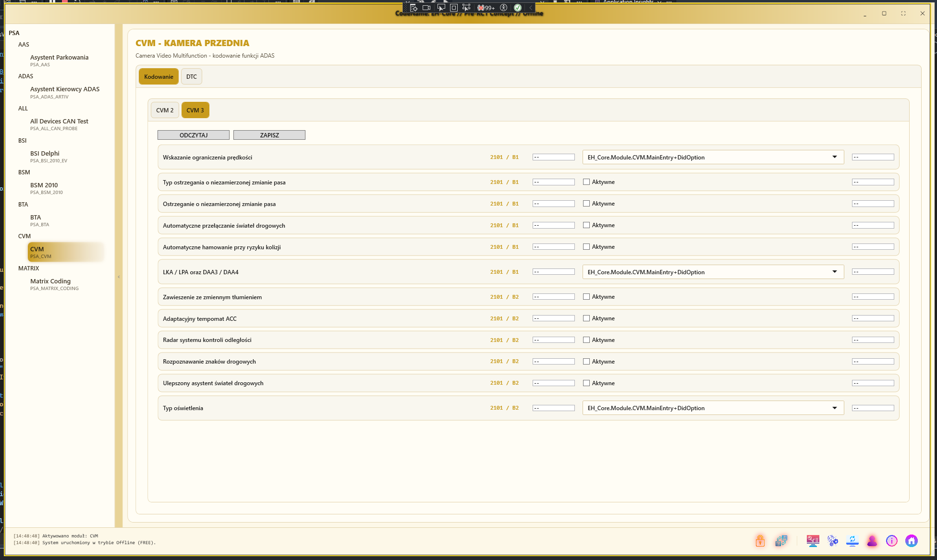Click the orange padlock icon in status bar
The width and height of the screenshot is (937, 560).
(760, 541)
